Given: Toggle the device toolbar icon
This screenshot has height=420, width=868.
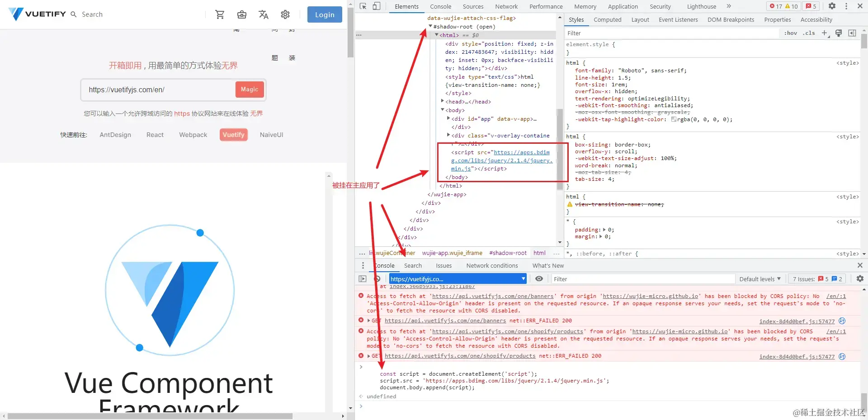Looking at the screenshot, I should [377, 6].
